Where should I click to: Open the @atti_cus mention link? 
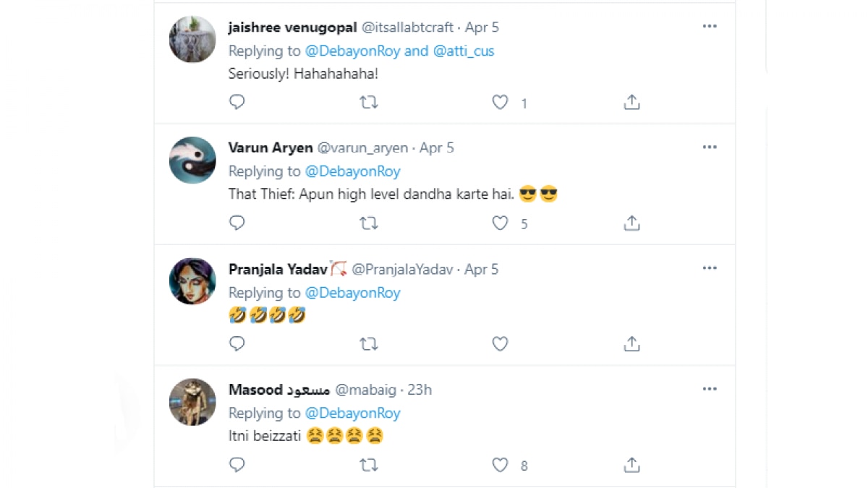(x=463, y=51)
